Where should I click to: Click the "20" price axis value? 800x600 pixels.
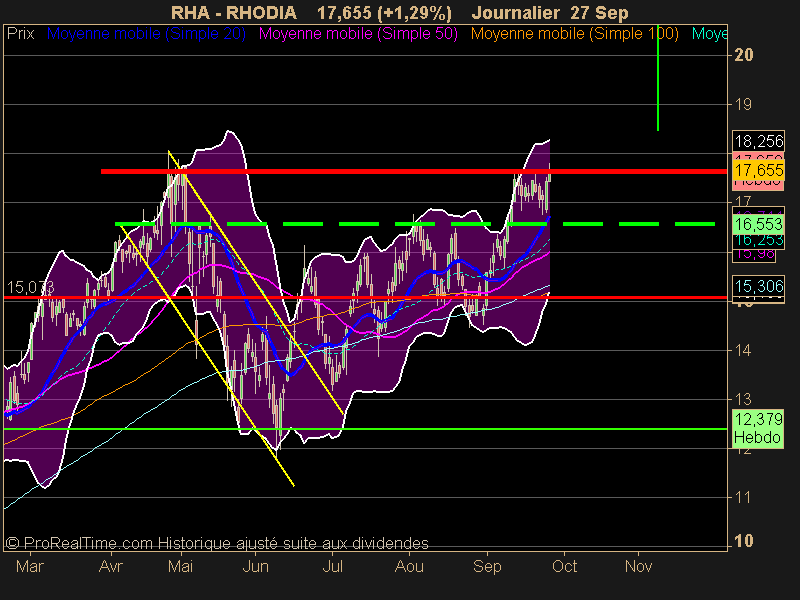[x=743, y=55]
